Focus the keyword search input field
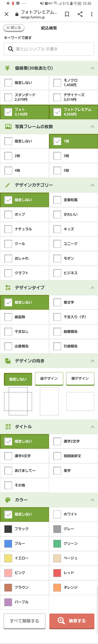This screenshot has height=644, width=98. pyautogui.click(x=53, y=49)
